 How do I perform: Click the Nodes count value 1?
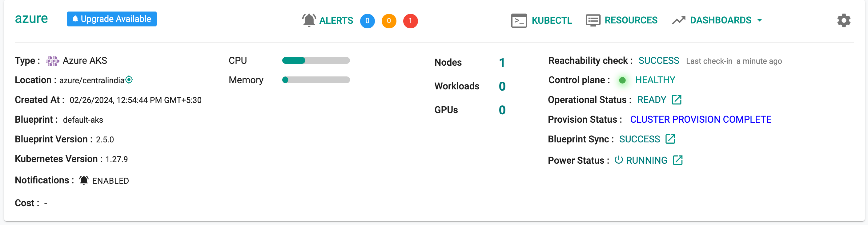point(502,63)
